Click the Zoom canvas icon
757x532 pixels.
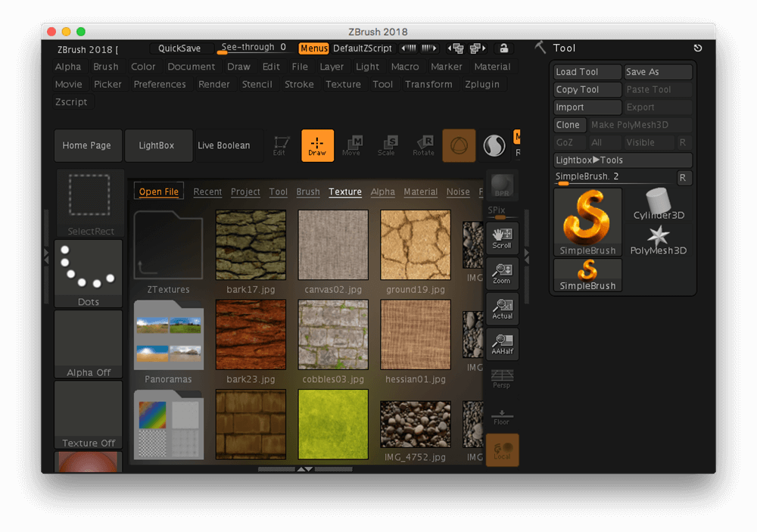[502, 274]
